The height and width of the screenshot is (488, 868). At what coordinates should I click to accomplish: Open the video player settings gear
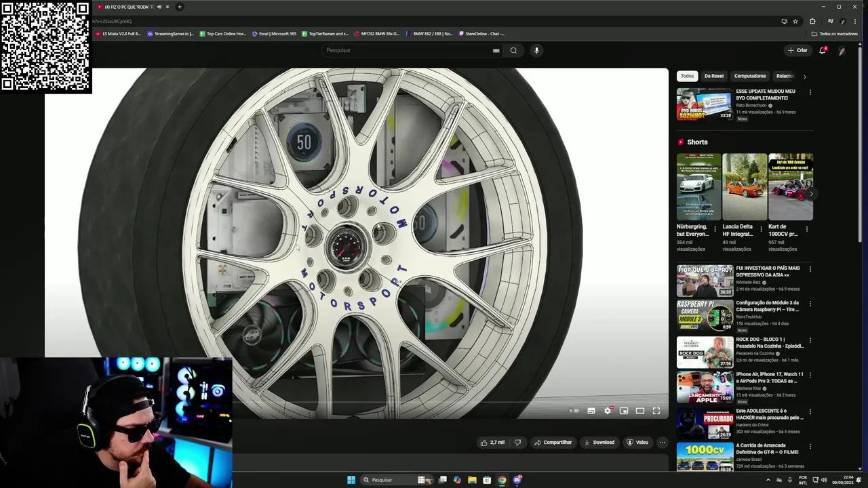pos(608,411)
